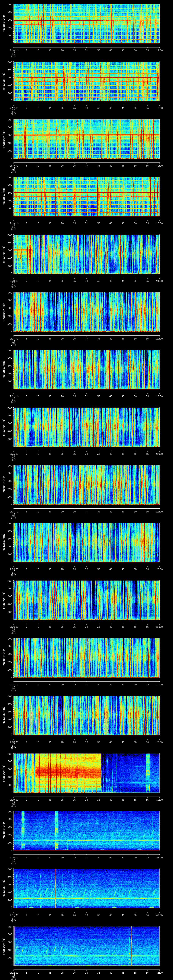Click the "2:30:00" start time label
Screen dimensions: 173x980
[14, 858]
